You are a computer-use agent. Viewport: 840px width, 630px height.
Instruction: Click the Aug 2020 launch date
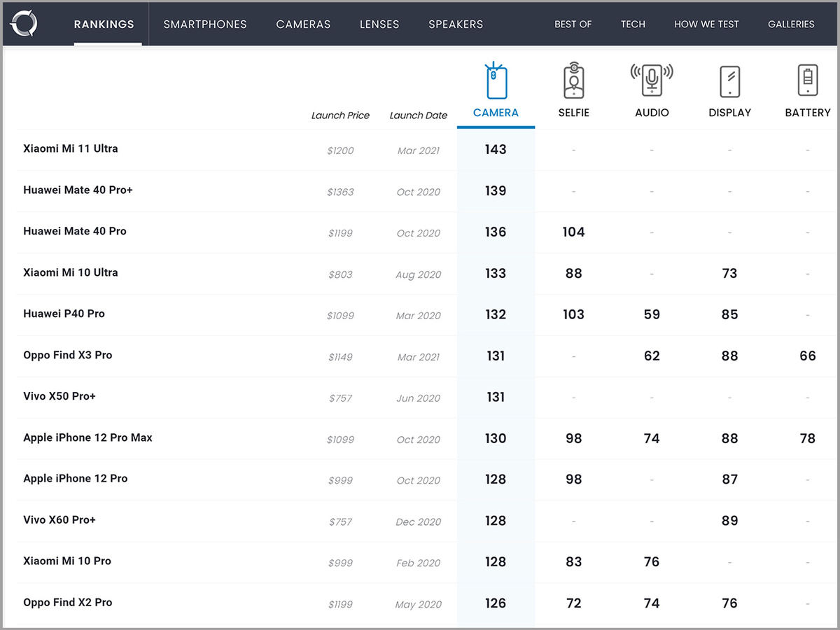pos(419,274)
